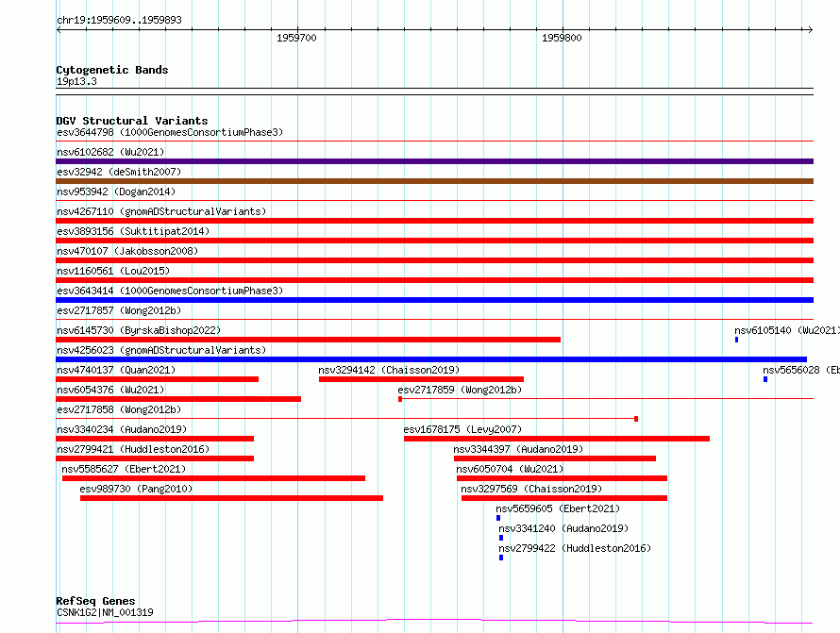The image size is (840, 633).
Task: Select esv2717858 (Wong2012b) label
Action: [119, 409]
